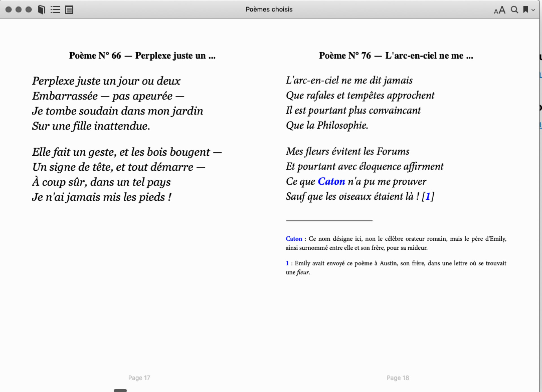Click the page scrubber handle at bottom
542x392 pixels.
tap(120, 390)
